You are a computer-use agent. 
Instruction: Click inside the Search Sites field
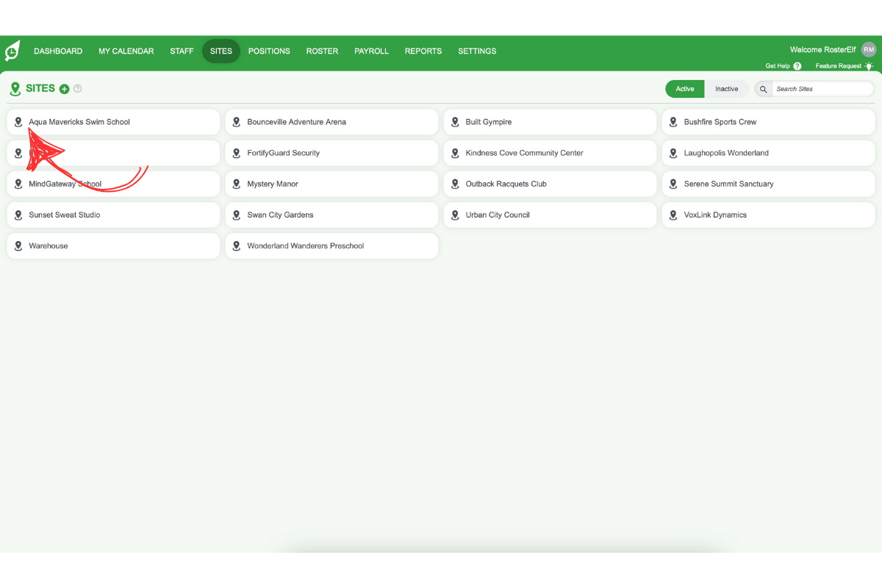coord(823,88)
